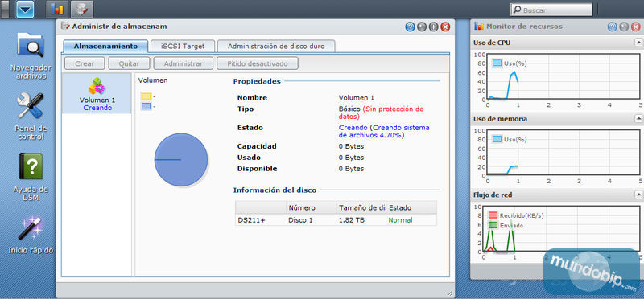This screenshot has width=644, height=299.
Task: Open Resource Monitor from the taskbar
Action: click(x=57, y=10)
